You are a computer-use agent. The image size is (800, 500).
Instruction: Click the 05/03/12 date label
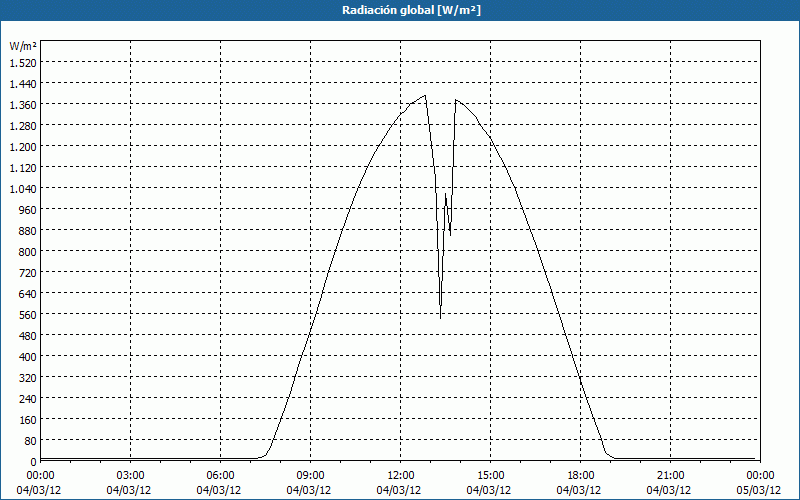point(759,490)
